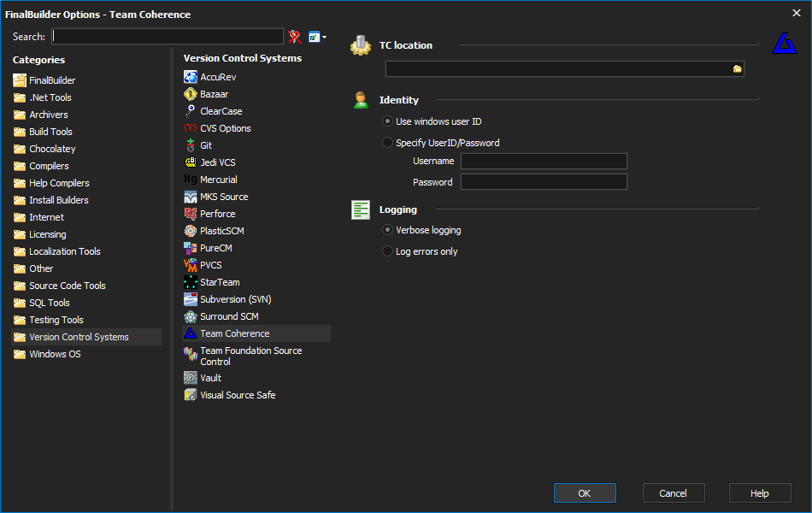Click the FinalBuilder category icon
The width and height of the screenshot is (812, 513).
tap(20, 80)
